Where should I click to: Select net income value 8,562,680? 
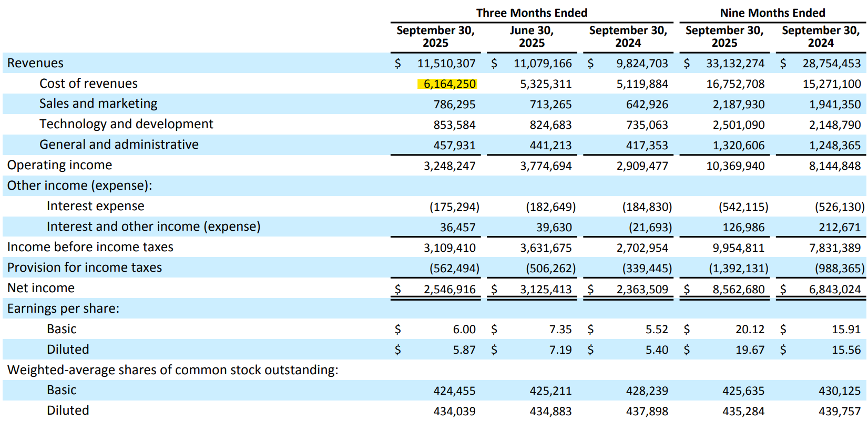click(x=739, y=289)
